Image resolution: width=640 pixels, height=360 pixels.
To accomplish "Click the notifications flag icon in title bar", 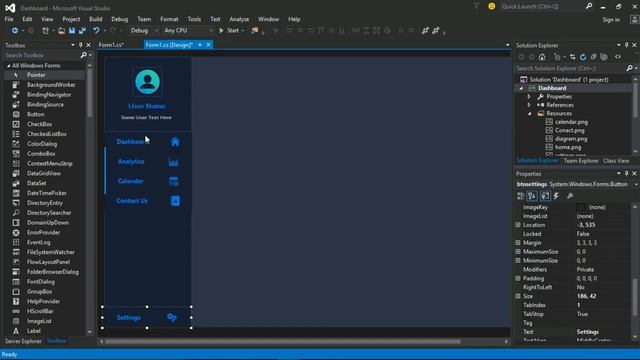I will [x=476, y=6].
